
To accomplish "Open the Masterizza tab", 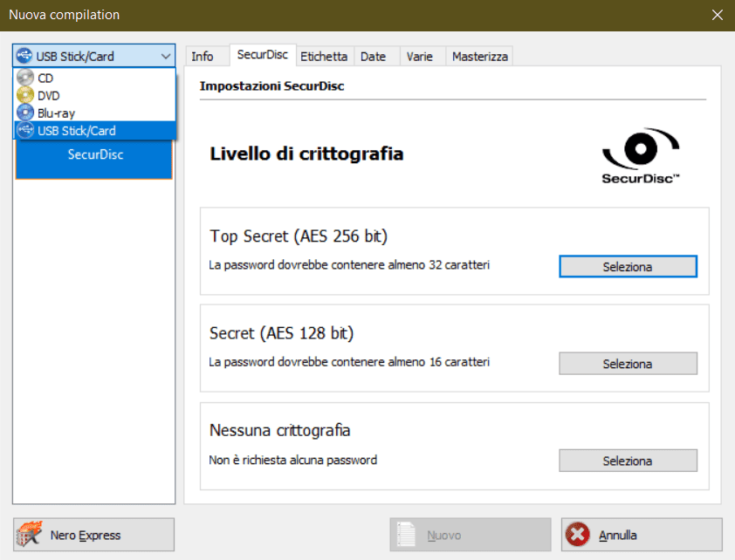I will pyautogui.click(x=479, y=57).
